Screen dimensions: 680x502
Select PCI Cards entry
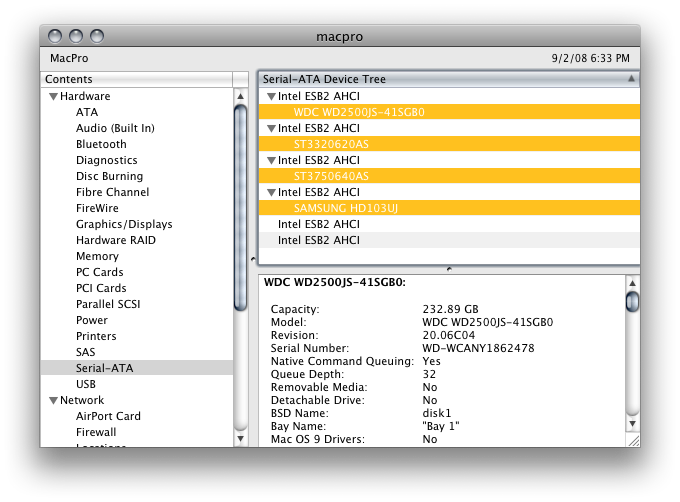[101, 288]
